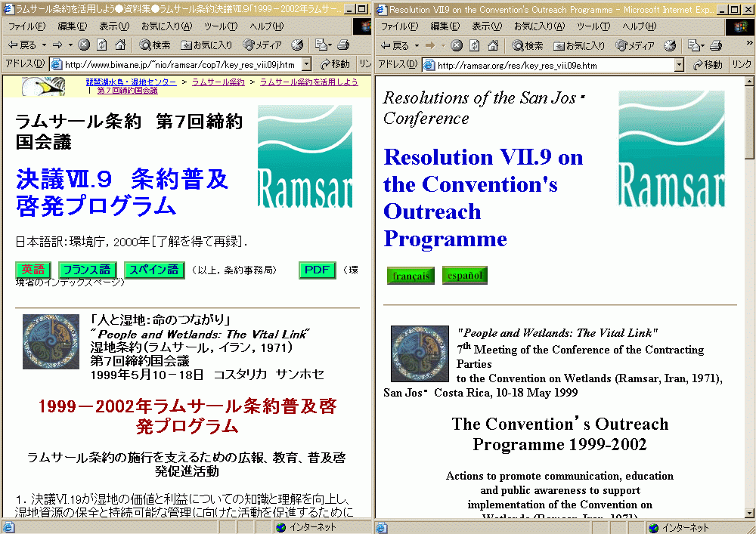Click 移動 go button in right window
756x534 pixels.
pos(708,64)
